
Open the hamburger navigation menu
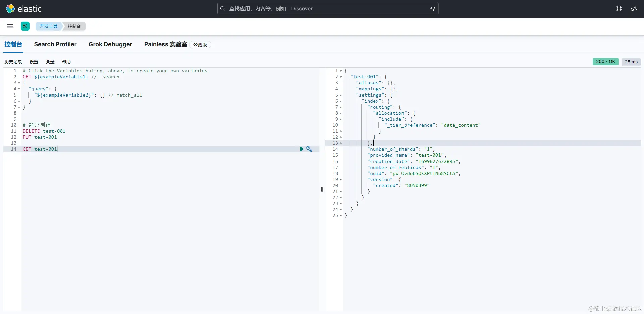(x=10, y=26)
